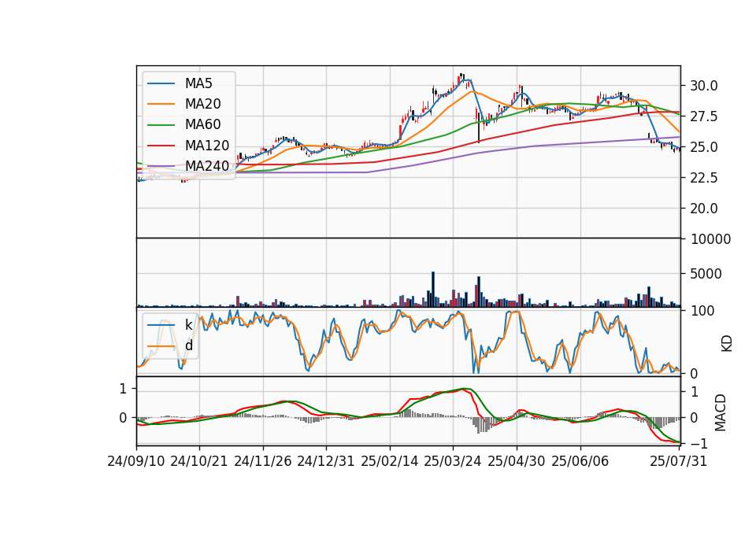
Task: Click the KD axis title
Action: 727,344
